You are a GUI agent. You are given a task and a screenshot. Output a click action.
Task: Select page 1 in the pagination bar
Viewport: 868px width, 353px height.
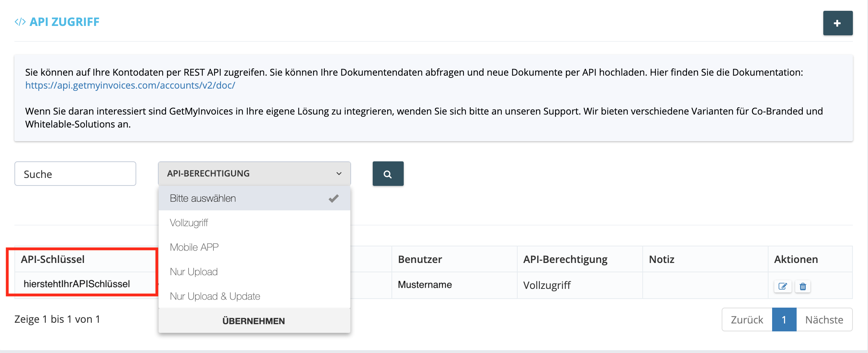pyautogui.click(x=784, y=319)
